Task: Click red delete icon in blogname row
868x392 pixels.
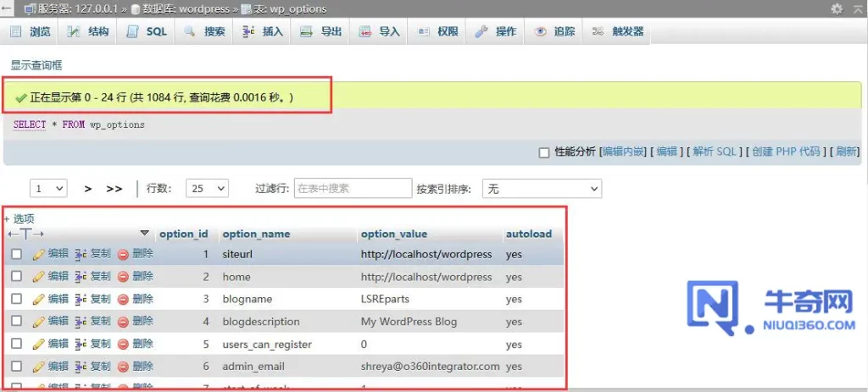Action: [123, 299]
